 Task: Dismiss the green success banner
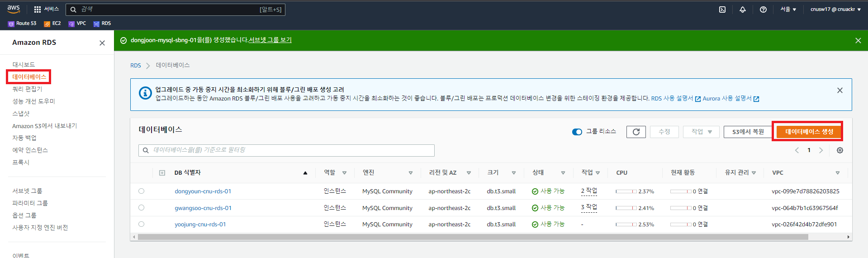(x=858, y=40)
